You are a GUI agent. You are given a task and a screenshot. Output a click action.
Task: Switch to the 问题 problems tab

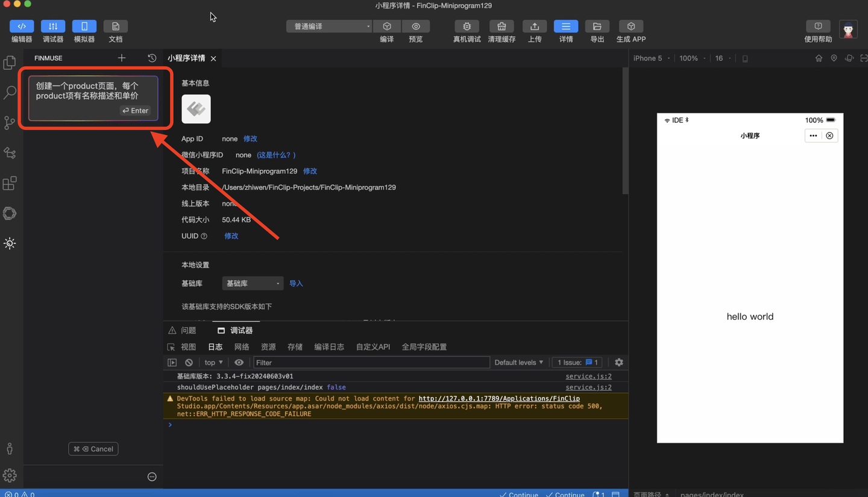click(x=183, y=330)
